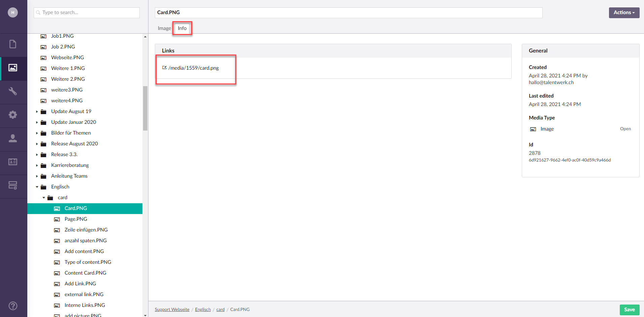Click the folder icon of Update Augsut 19
The image size is (644, 317).
[43, 112]
